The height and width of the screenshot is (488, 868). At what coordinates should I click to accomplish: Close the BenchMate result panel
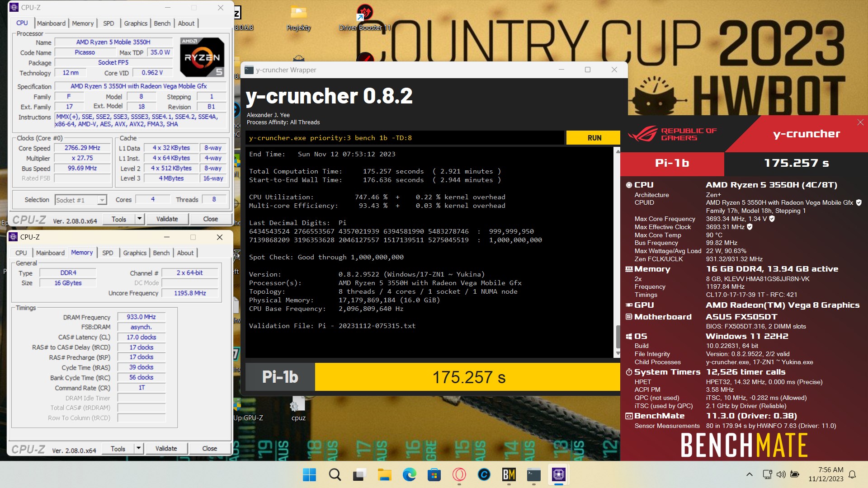(860, 122)
